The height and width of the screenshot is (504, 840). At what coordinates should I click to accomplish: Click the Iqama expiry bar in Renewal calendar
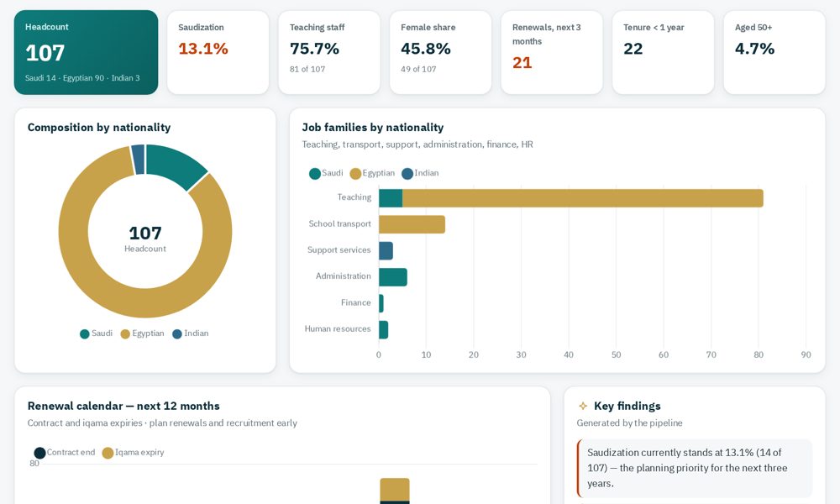click(x=395, y=490)
